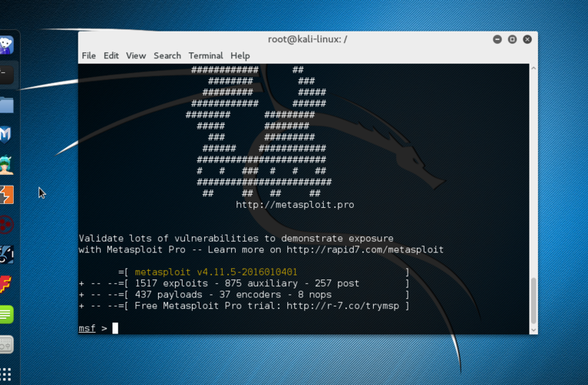Open the Terminal menu in the menu bar
This screenshot has width=588, height=385.
pos(206,55)
